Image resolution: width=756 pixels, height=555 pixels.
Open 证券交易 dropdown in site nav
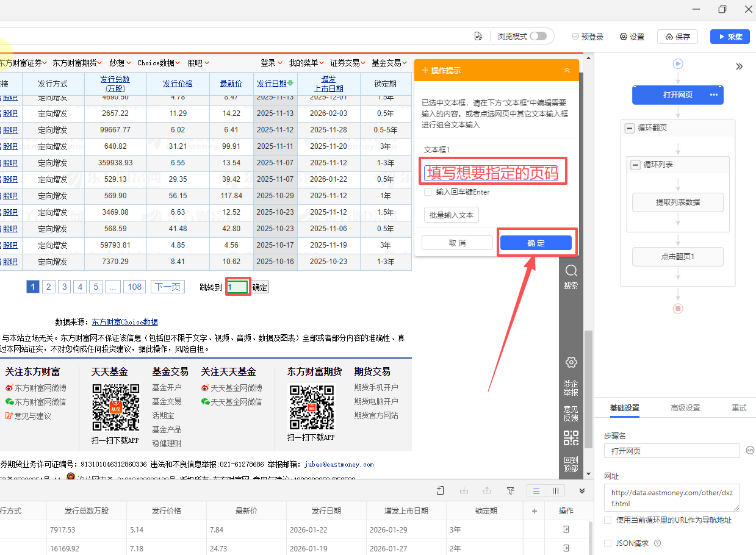pos(348,63)
